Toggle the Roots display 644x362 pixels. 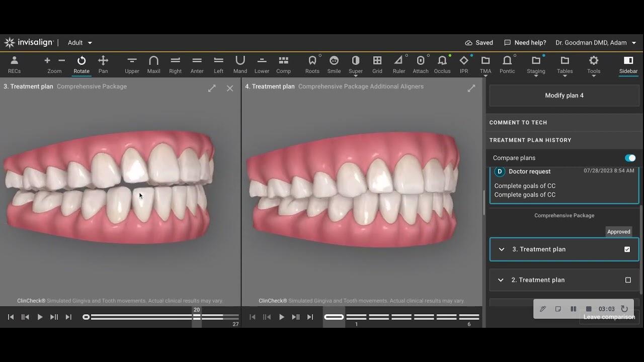click(312, 64)
